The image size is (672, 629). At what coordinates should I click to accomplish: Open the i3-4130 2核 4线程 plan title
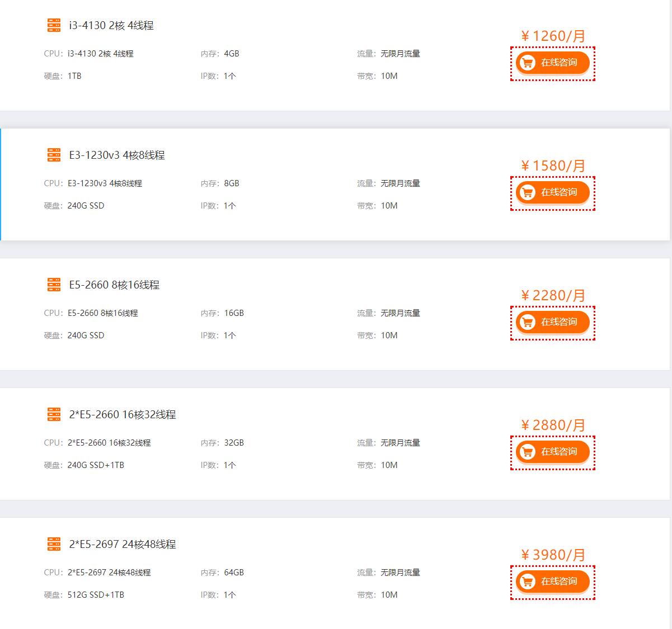click(111, 25)
